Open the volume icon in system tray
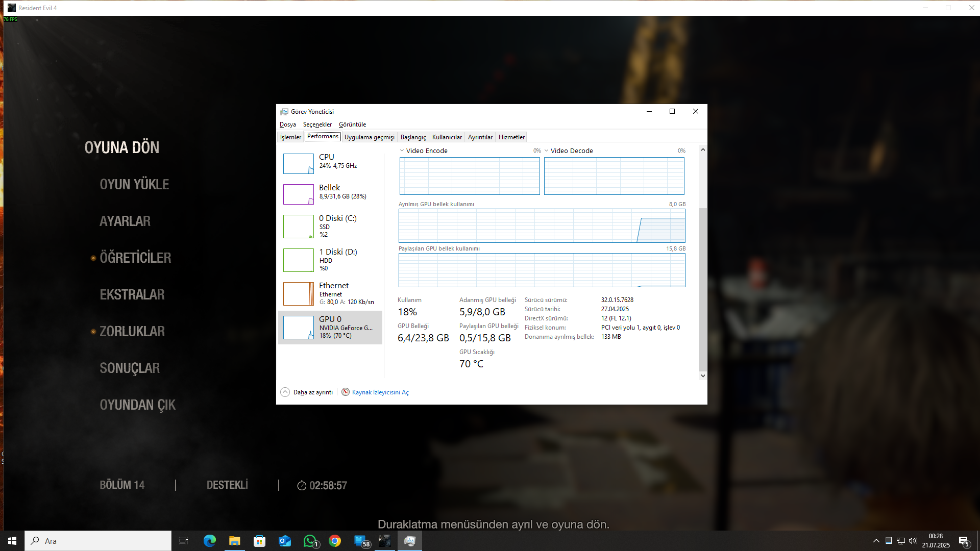 click(913, 541)
